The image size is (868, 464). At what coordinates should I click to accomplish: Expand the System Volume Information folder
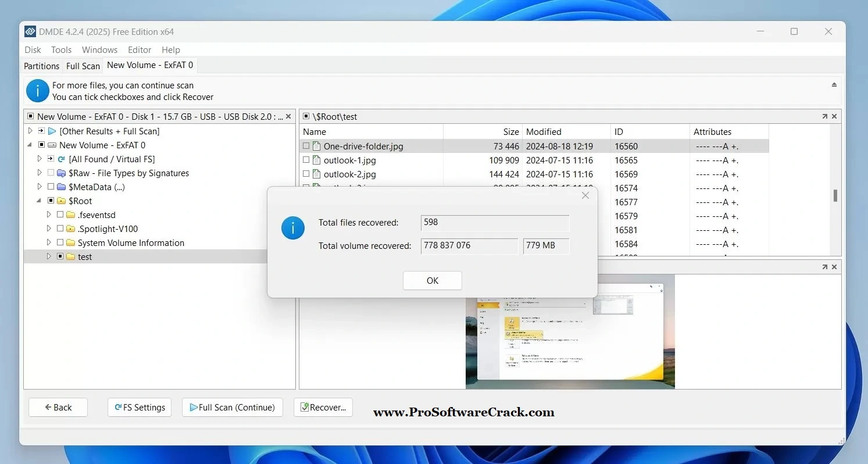coord(49,243)
